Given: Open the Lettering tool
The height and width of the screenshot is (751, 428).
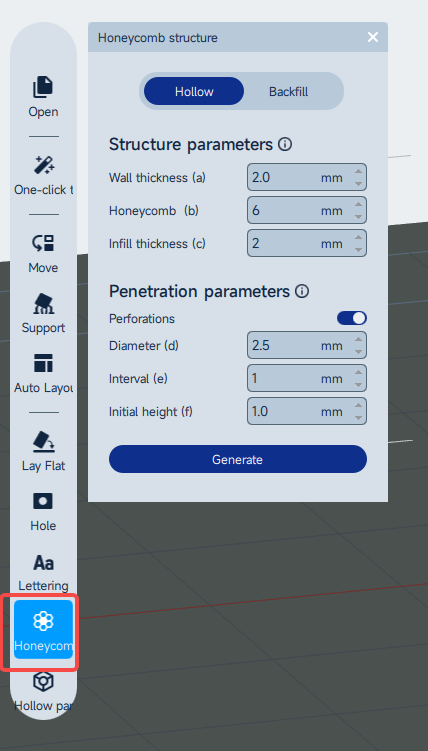Looking at the screenshot, I should pos(43,572).
